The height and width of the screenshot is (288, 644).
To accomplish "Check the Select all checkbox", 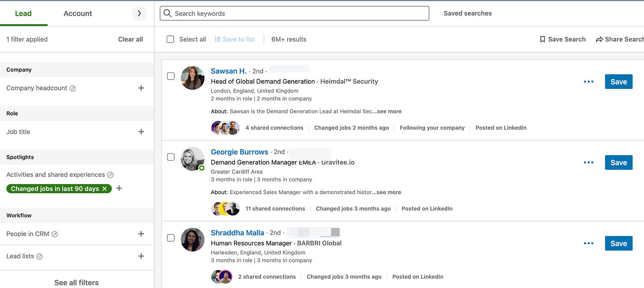I will coord(170,39).
